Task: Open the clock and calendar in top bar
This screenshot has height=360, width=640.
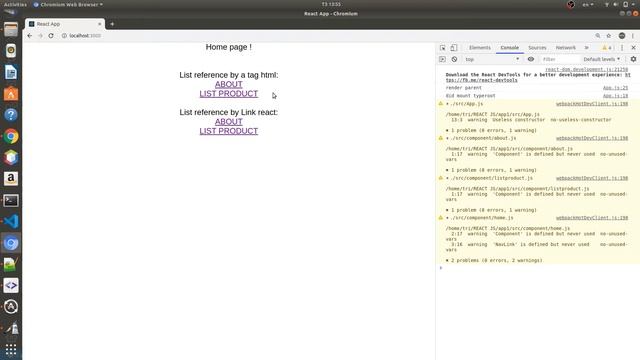Action: click(331, 4)
